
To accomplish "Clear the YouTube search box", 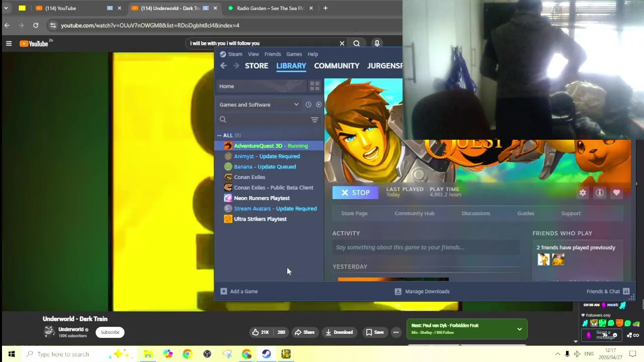I will tap(342, 43).
